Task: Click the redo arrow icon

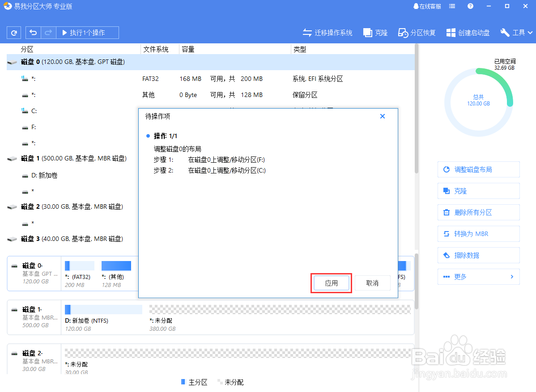Action: pos(48,33)
